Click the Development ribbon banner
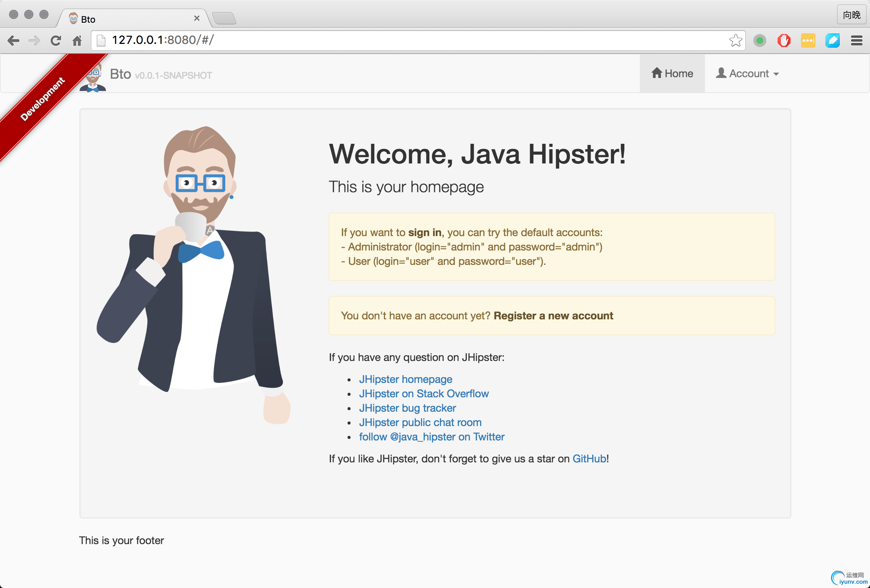 coord(43,99)
